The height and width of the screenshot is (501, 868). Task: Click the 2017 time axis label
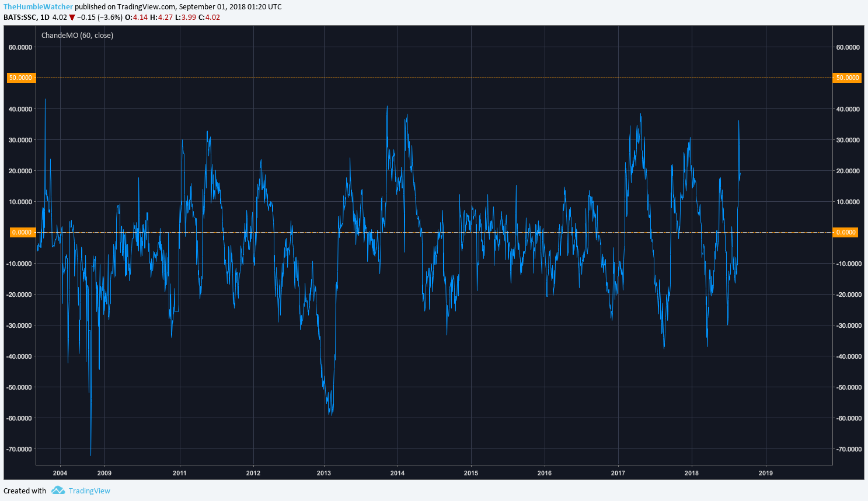618,473
